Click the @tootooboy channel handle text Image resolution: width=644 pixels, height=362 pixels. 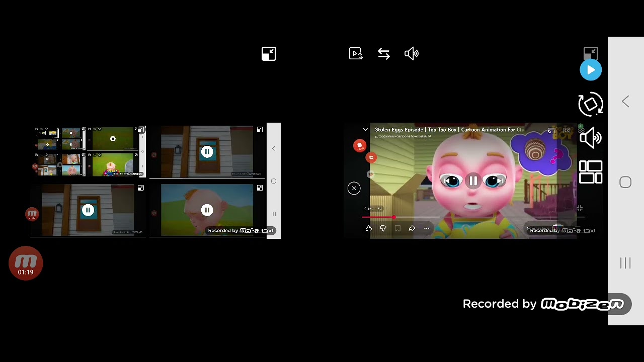(403, 136)
